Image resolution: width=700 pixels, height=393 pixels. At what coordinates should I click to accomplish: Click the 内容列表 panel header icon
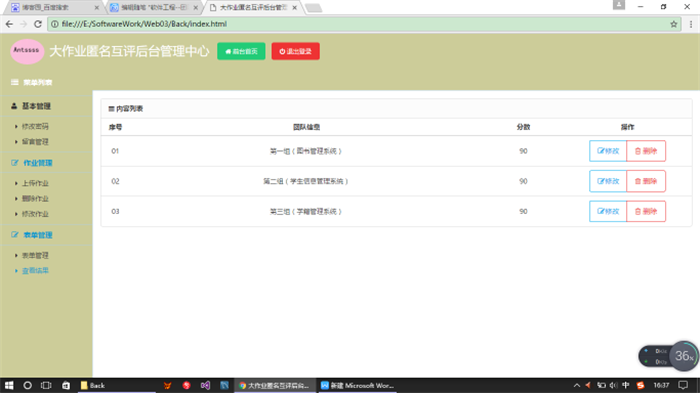[111, 109]
